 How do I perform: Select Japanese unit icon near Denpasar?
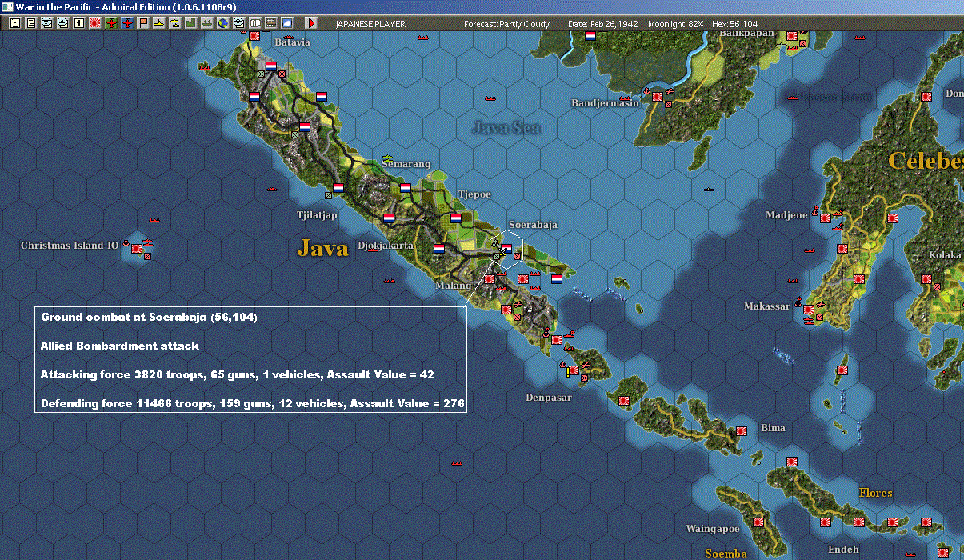pyautogui.click(x=573, y=370)
